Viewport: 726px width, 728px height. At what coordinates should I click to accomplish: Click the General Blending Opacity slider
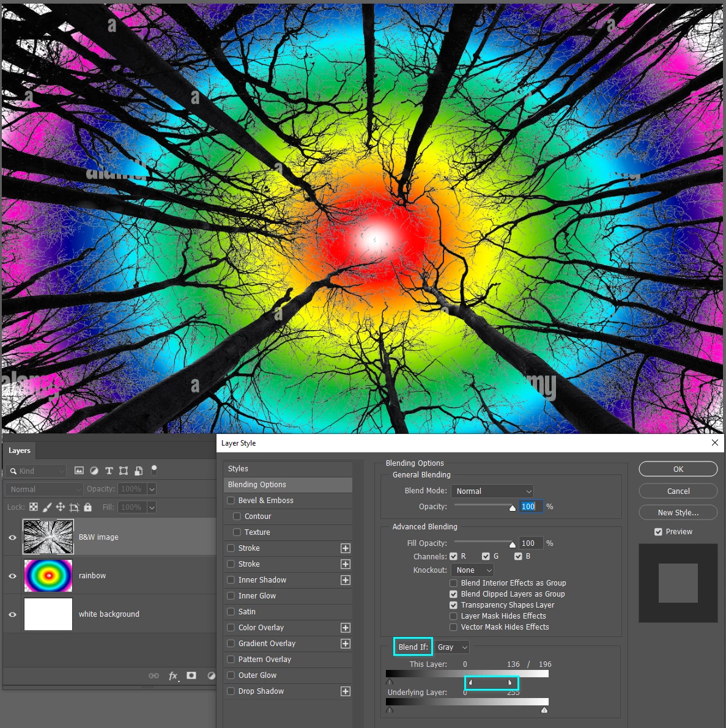click(483, 505)
